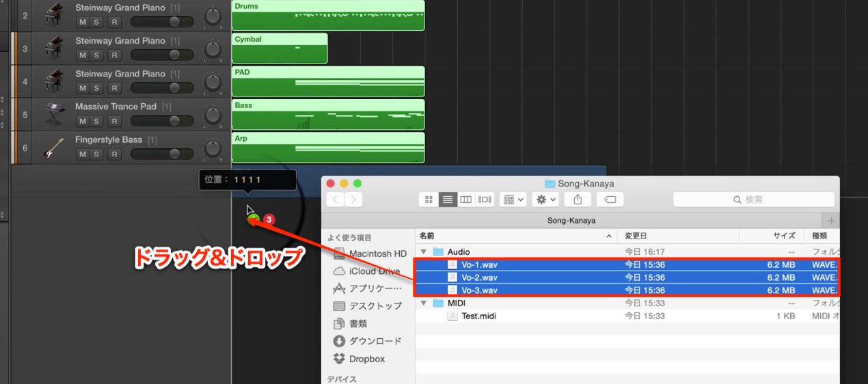Sort by 種類 column header
The height and width of the screenshot is (384, 868).
tap(822, 236)
